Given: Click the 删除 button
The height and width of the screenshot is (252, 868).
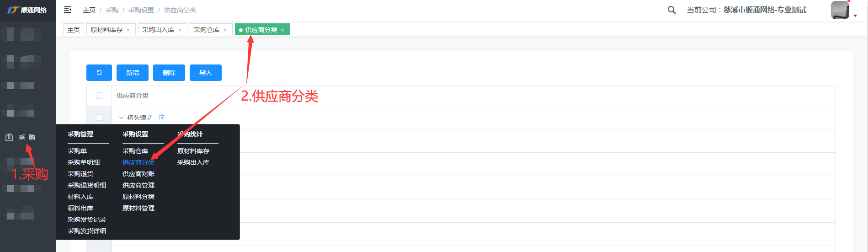Looking at the screenshot, I should pos(169,73).
